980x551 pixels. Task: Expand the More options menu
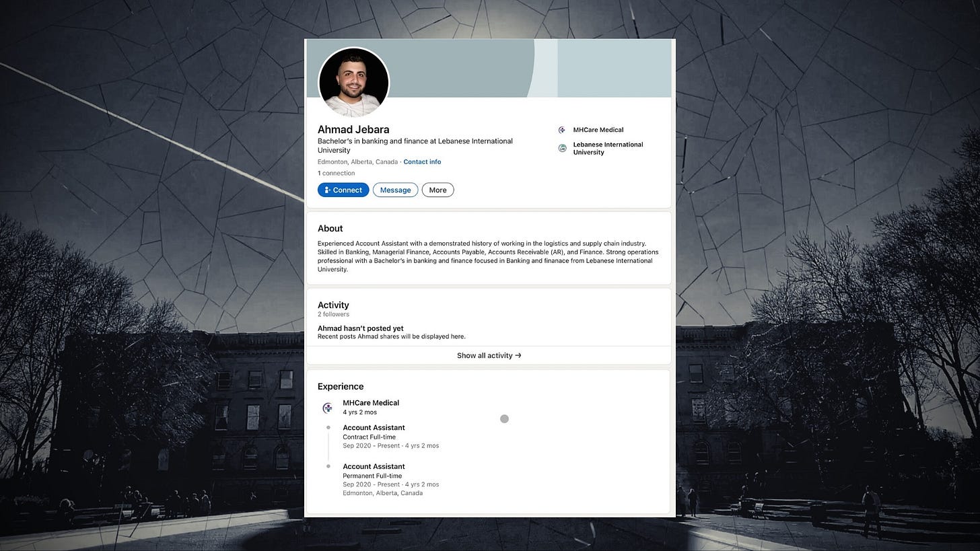pos(438,190)
